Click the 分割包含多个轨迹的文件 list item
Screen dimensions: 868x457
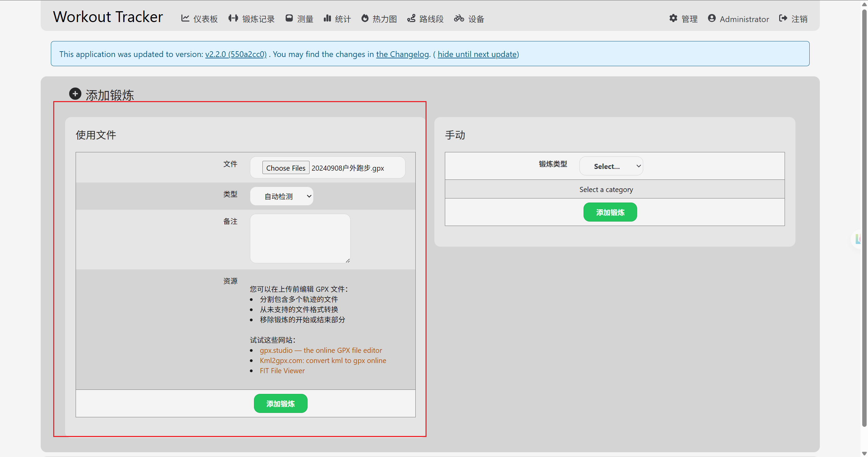[299, 299]
